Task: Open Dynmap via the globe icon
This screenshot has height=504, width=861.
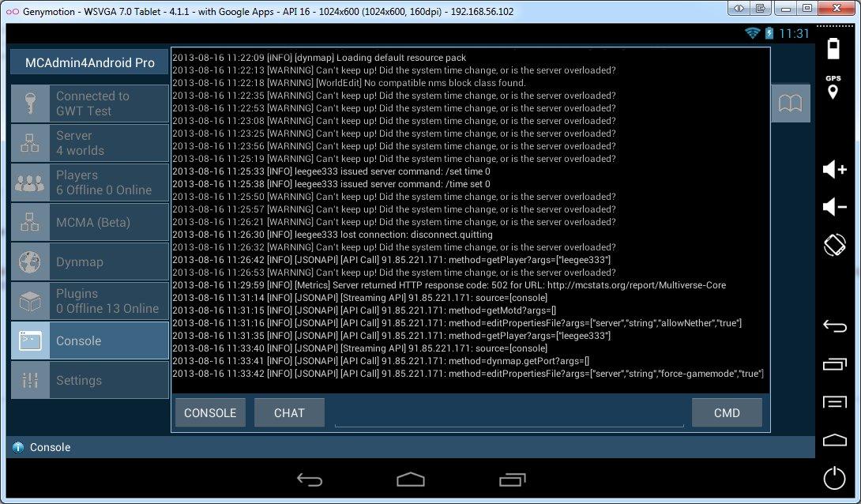Action: (x=29, y=261)
